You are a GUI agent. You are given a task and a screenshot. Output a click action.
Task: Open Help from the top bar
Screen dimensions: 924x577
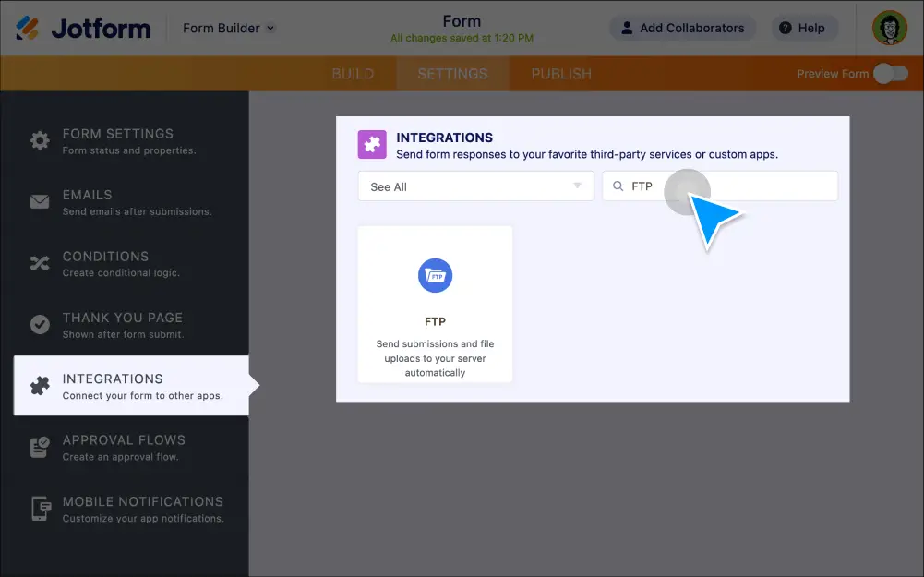click(x=804, y=28)
